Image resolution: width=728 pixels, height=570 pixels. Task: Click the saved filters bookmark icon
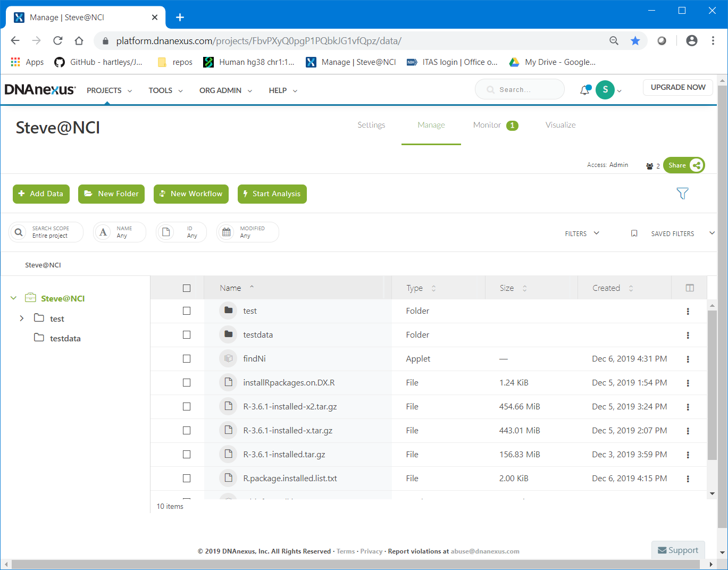tap(634, 233)
